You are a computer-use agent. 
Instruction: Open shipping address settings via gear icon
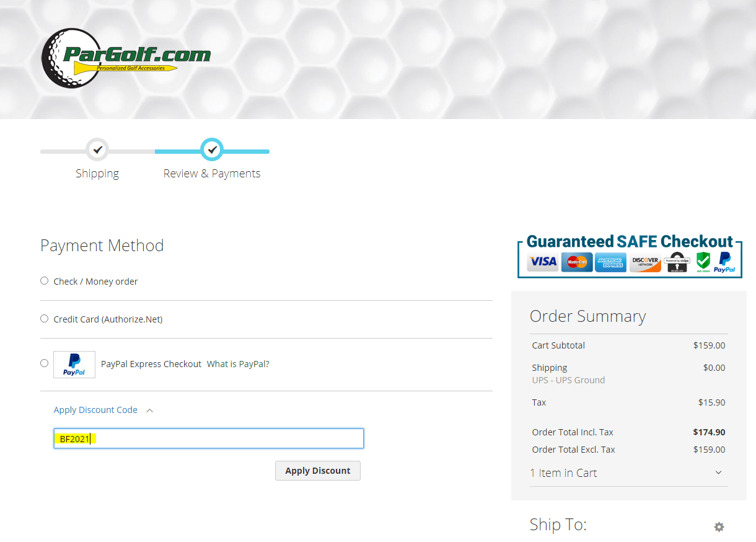coord(719,526)
